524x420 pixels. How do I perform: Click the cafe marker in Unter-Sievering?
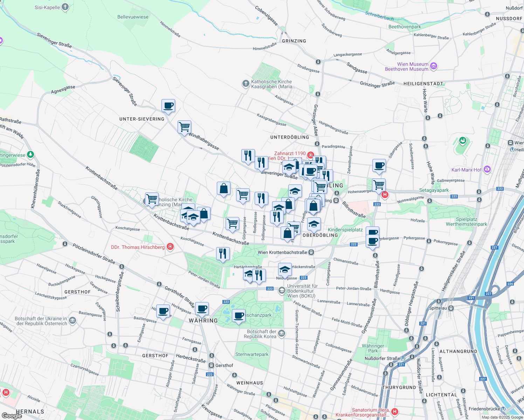(x=168, y=106)
